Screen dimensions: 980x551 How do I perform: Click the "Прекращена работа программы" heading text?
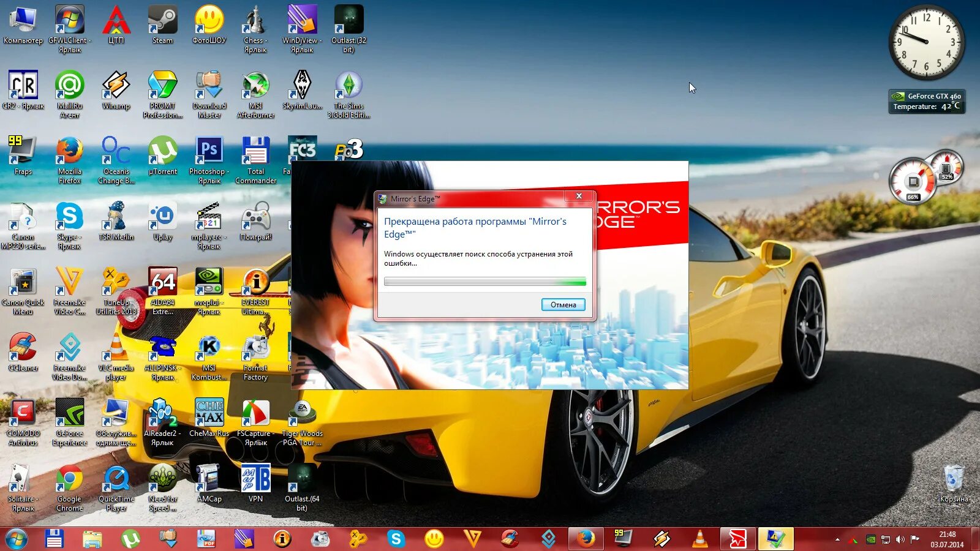475,228
